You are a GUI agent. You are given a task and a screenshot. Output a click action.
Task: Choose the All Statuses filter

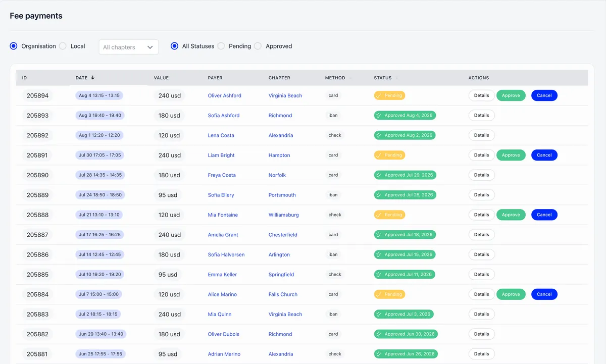point(175,46)
